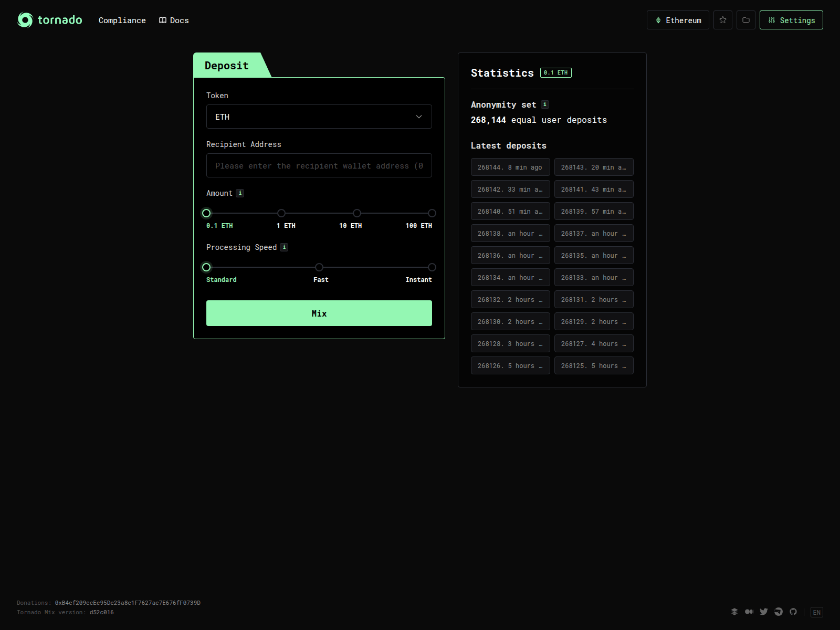The height and width of the screenshot is (630, 840).
Task: Open the folder icon next to Settings
Action: (x=746, y=20)
